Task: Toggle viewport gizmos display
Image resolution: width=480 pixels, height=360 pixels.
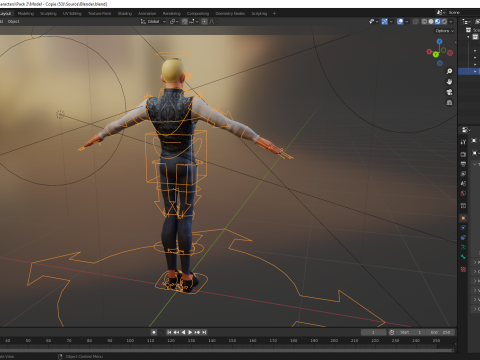Action: click(x=385, y=22)
